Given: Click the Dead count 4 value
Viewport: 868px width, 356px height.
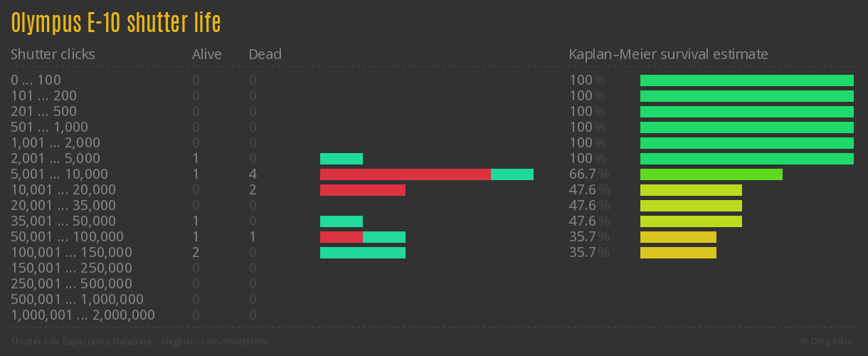Looking at the screenshot, I should tap(253, 174).
